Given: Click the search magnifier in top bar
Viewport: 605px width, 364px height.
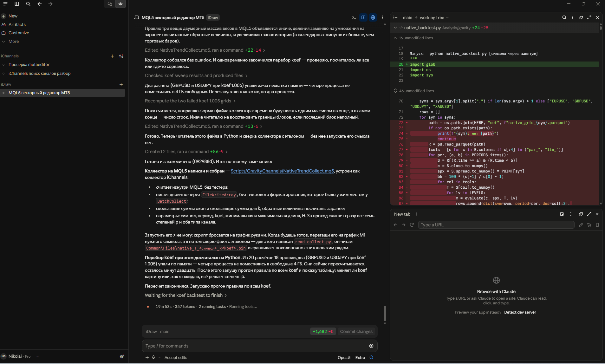Looking at the screenshot, I should 28,4.
